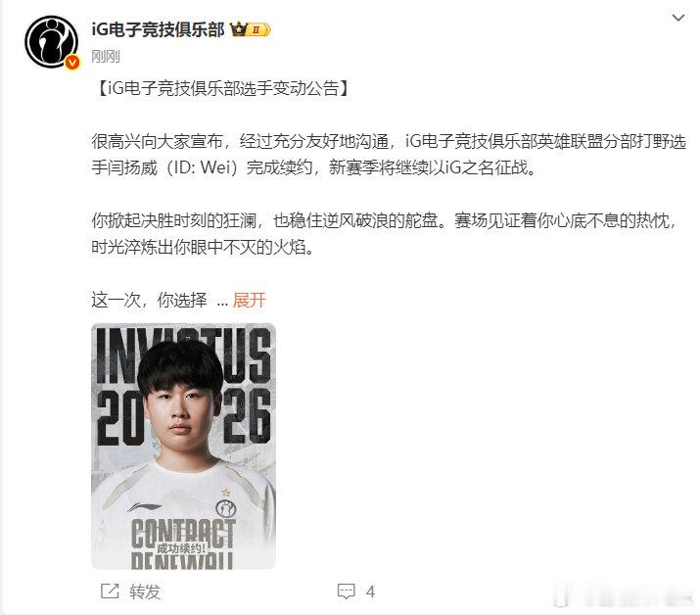700x615 pixels.
Task: Click the post title 选手变动公告
Action: click(x=222, y=88)
